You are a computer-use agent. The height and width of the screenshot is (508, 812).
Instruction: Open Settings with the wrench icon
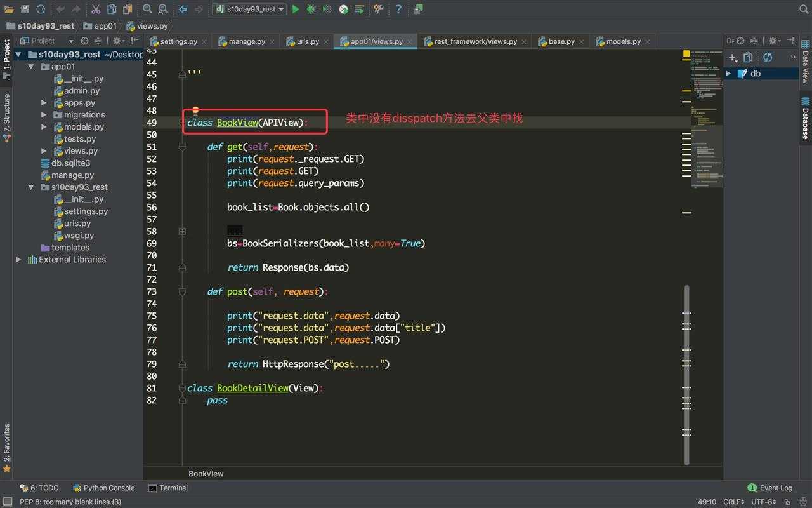(379, 9)
